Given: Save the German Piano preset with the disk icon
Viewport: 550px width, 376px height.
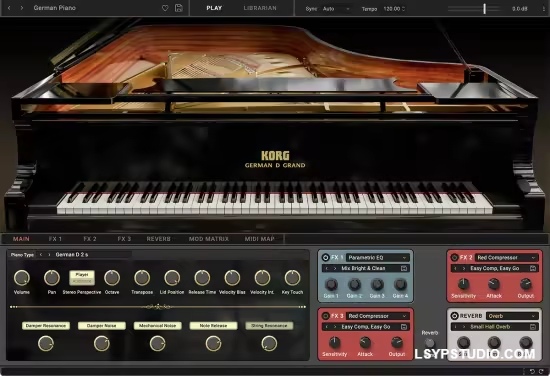Looking at the screenshot, I should point(179,8).
